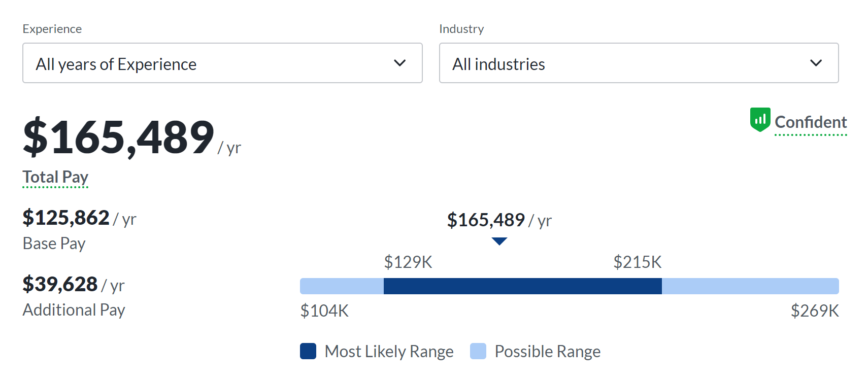
Task: Click the right light blue possible range segment
Action: 750,286
